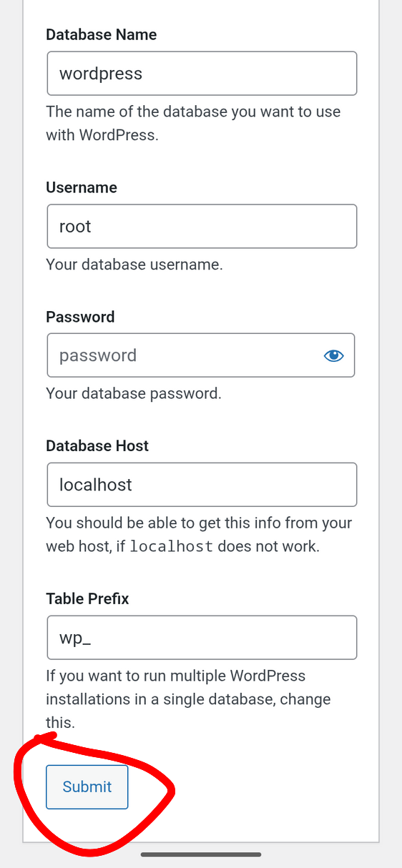Click "Your database password." help text
The width and height of the screenshot is (402, 868).
click(134, 393)
